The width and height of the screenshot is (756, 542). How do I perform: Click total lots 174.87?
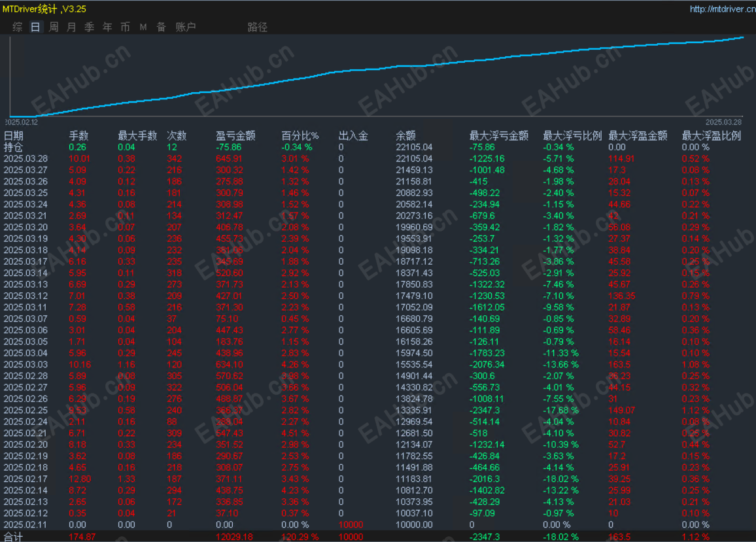pyautogui.click(x=82, y=537)
